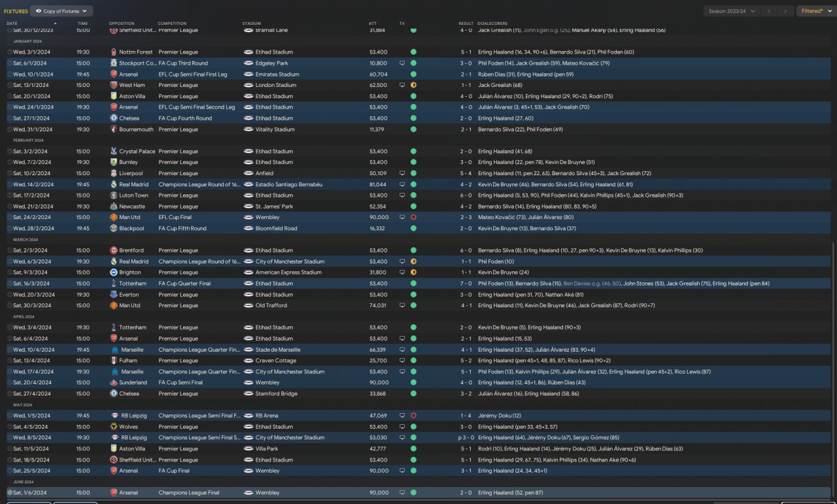Click the Fulham club badge

tap(114, 361)
